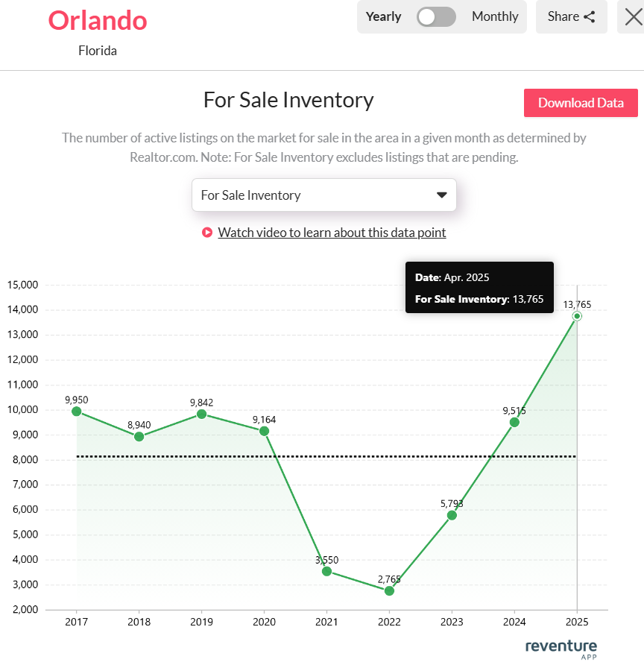Click the red play icon beside the video link
This screenshot has height=665, width=644.
coord(206,232)
